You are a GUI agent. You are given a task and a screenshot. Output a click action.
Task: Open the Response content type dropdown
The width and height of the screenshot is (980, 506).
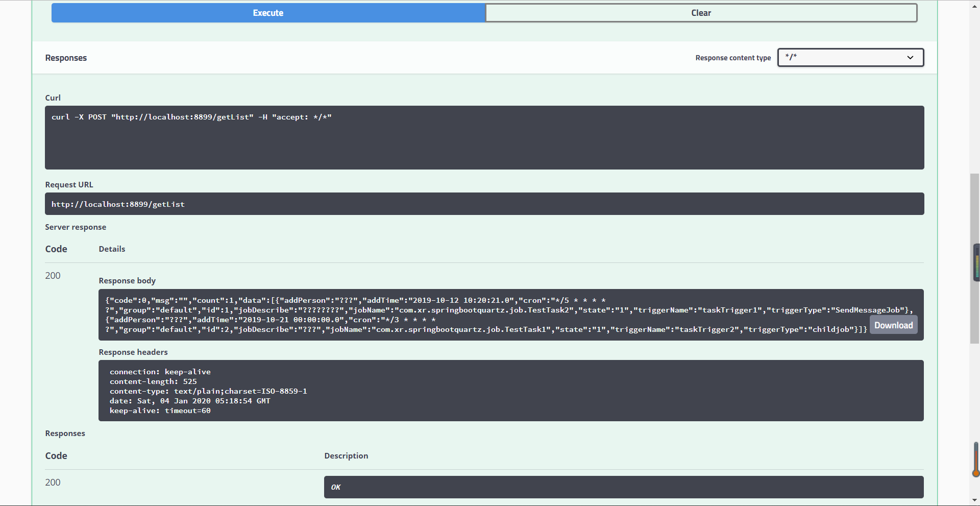point(850,57)
